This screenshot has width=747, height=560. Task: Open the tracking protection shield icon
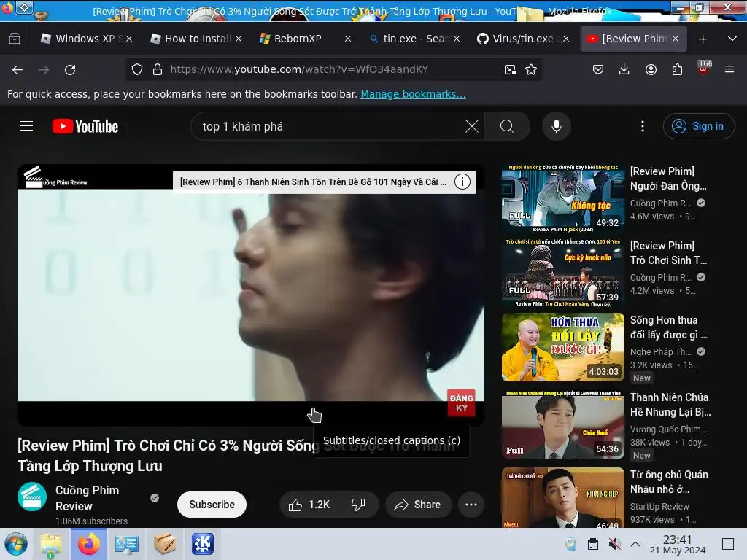click(137, 69)
